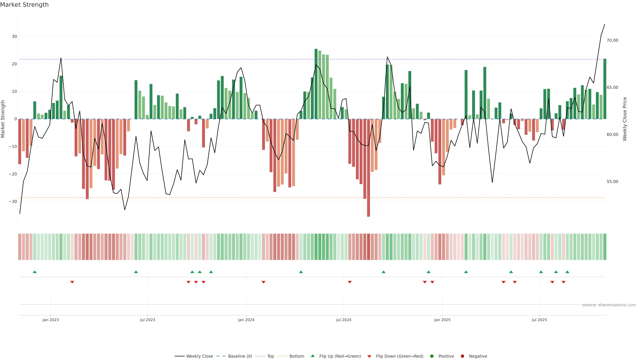Click the red Negative legend dot
This screenshot has height=362, width=644.
pos(462,356)
